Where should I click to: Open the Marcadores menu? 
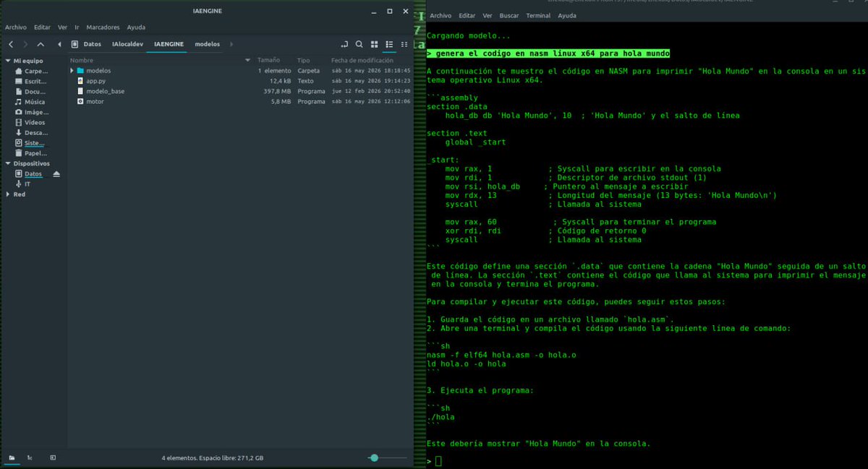click(103, 27)
